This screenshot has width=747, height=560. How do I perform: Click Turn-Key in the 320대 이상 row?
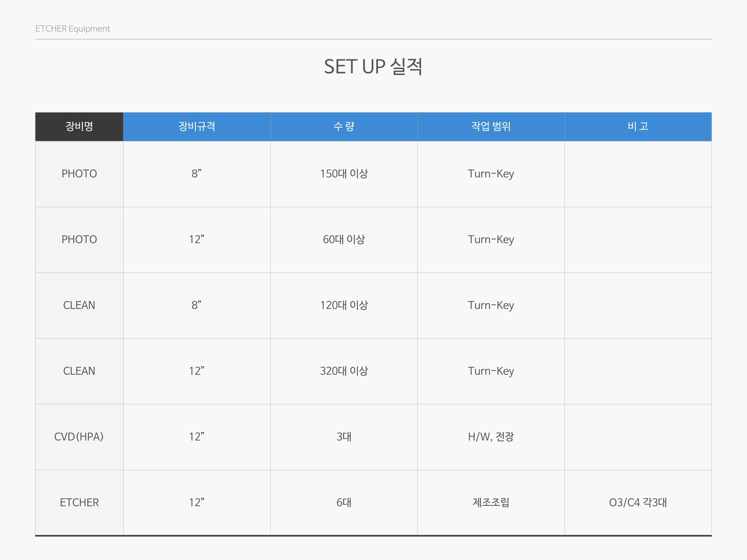(491, 371)
